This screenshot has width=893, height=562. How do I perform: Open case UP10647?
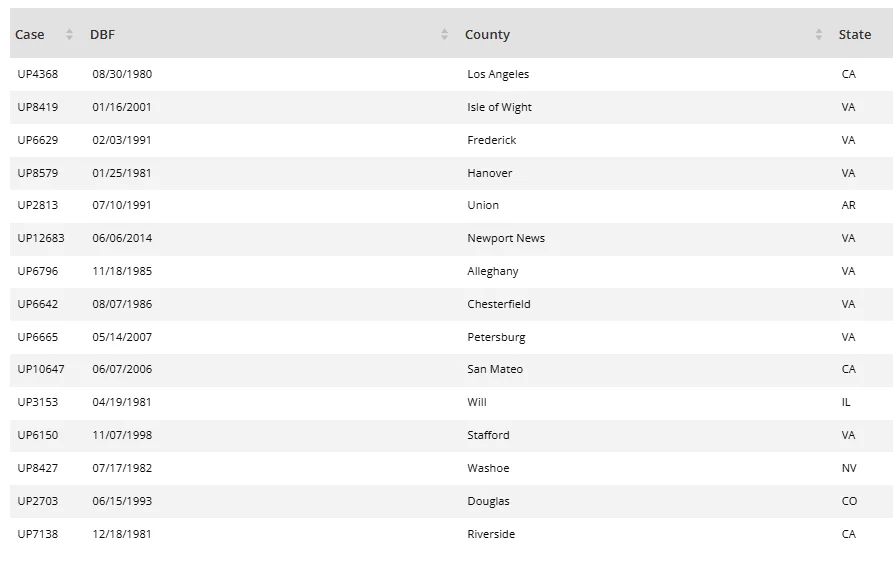point(41,369)
